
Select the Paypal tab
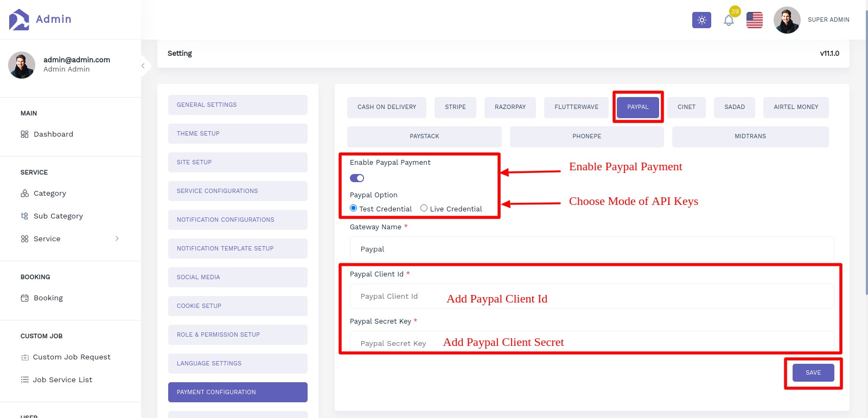pyautogui.click(x=638, y=107)
